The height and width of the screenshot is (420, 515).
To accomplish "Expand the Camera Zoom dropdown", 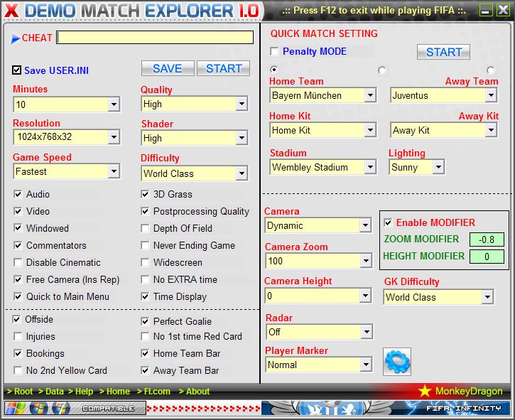I will (365, 261).
